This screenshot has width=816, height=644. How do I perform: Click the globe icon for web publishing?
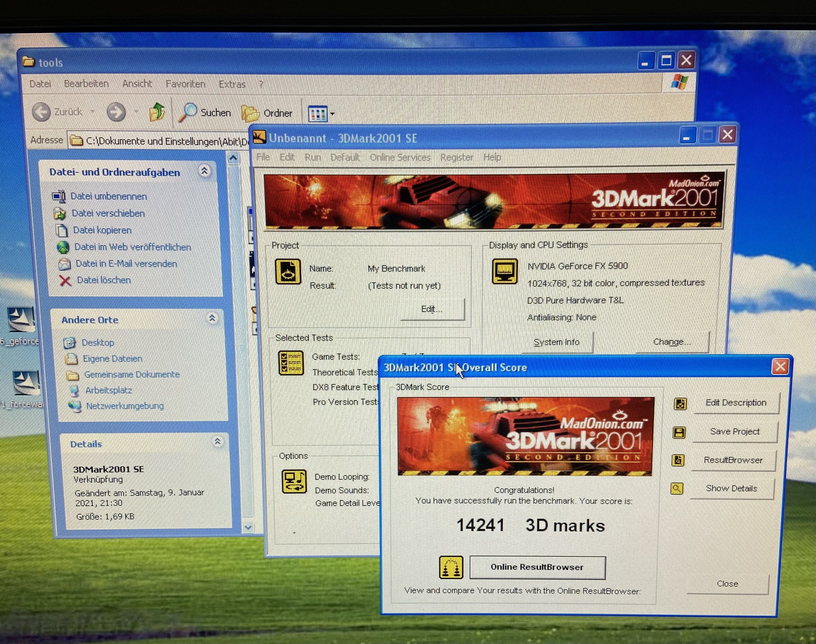point(63,247)
